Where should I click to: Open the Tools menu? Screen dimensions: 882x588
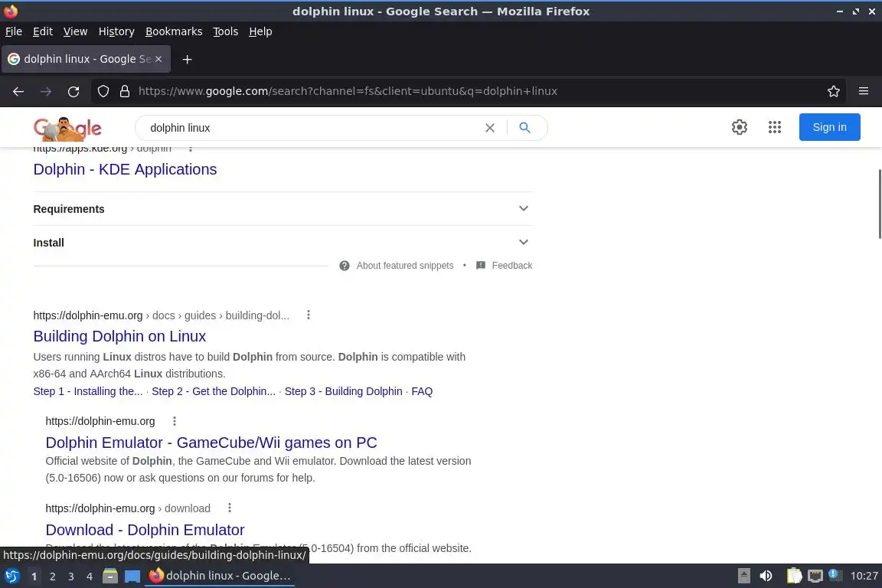pyautogui.click(x=226, y=31)
